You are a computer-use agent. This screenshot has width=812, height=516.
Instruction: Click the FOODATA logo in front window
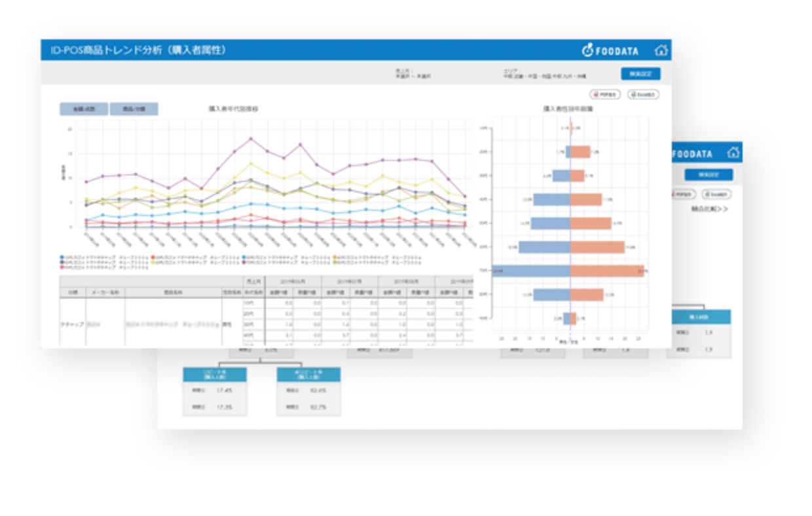coord(610,50)
